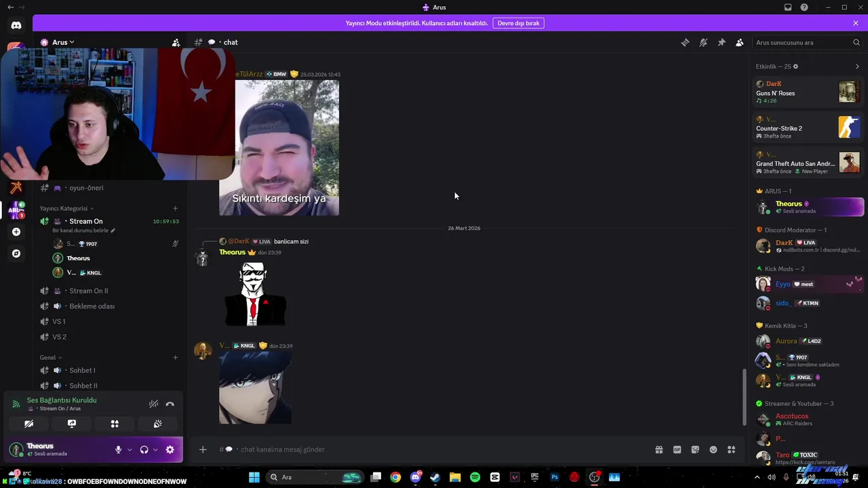Open the Help icon in title bar

tap(804, 7)
